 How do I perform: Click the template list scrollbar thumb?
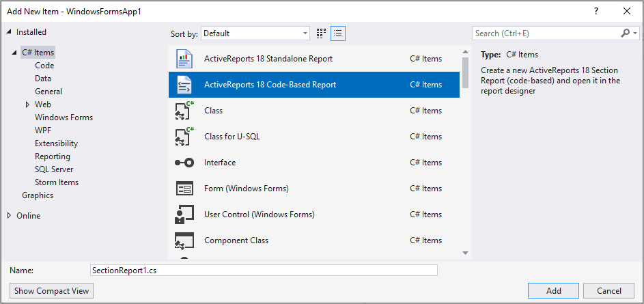coord(465,72)
